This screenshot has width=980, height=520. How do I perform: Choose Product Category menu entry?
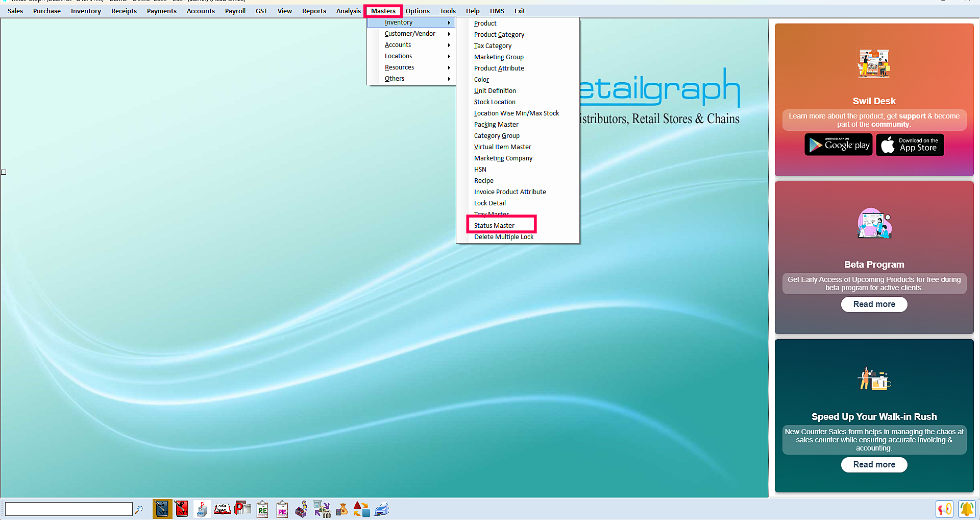click(499, 35)
